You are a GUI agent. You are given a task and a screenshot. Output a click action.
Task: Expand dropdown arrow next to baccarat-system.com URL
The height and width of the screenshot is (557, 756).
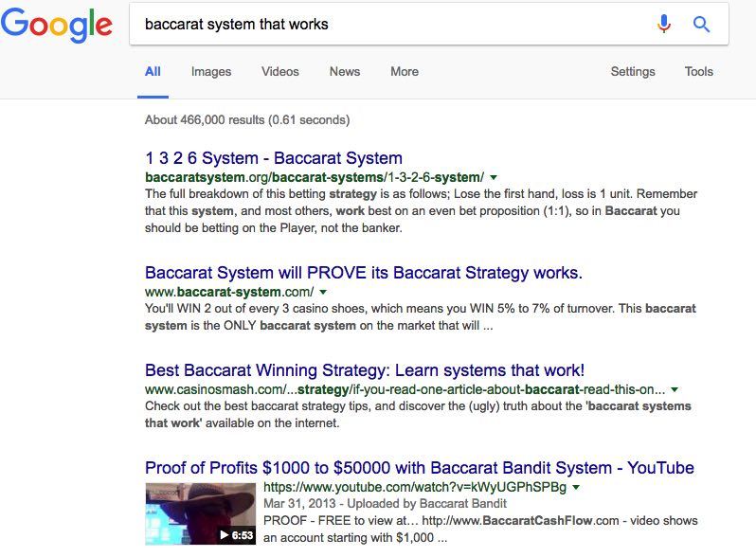tap(323, 293)
